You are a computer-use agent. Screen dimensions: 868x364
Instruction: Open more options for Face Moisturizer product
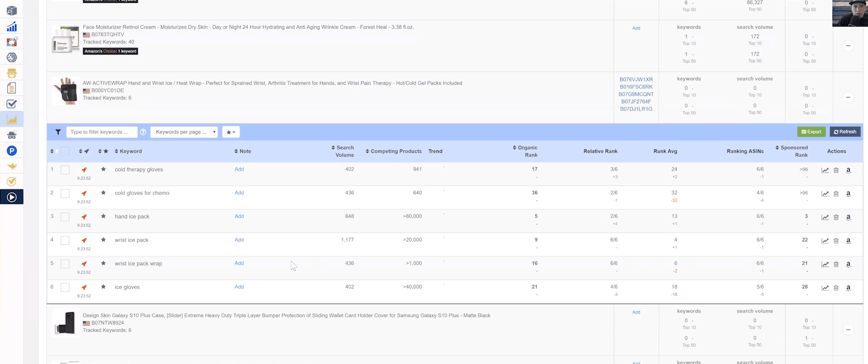(x=848, y=46)
